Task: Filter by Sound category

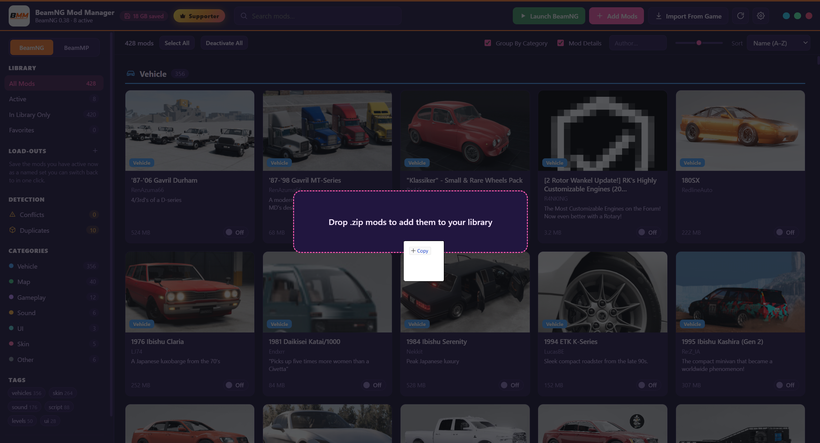Action: (x=53, y=313)
